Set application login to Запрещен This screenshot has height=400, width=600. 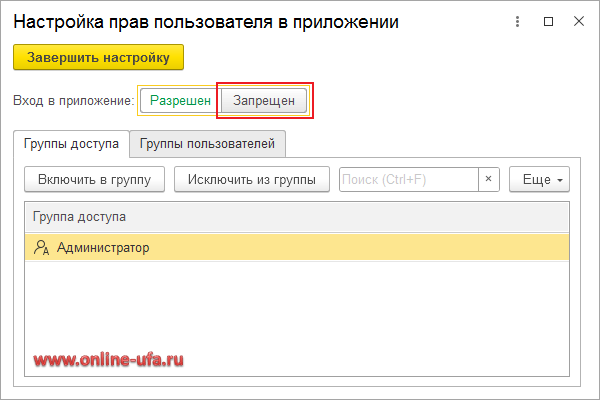pyautogui.click(x=264, y=100)
